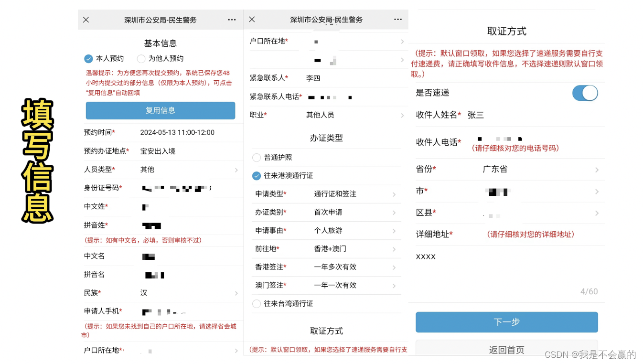Click the 下一步 button
Viewport: 643px width, 364px height.
point(507,322)
